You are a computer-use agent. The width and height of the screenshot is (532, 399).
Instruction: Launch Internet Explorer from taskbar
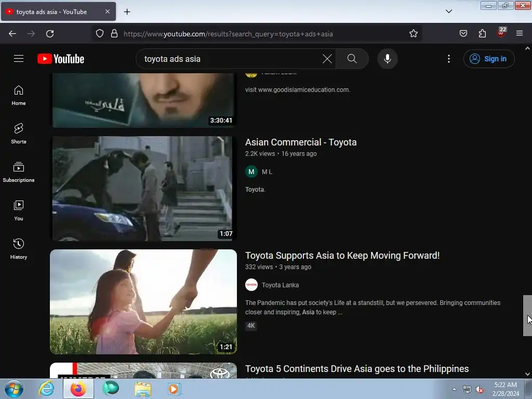point(46,389)
